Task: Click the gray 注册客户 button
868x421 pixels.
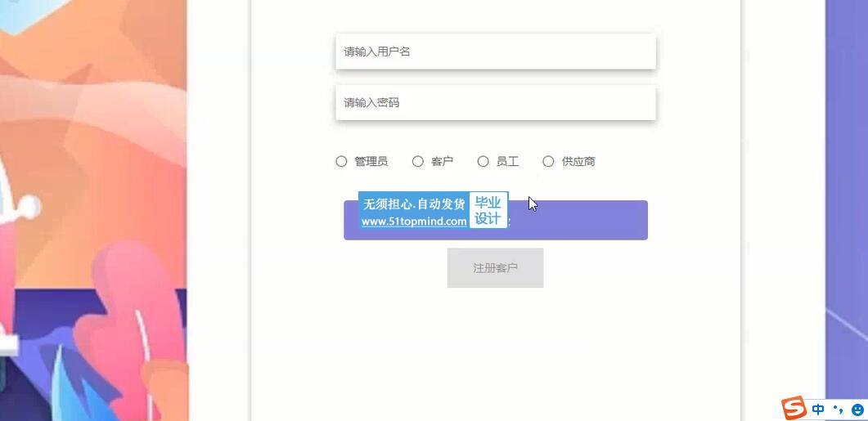Action: [x=495, y=268]
